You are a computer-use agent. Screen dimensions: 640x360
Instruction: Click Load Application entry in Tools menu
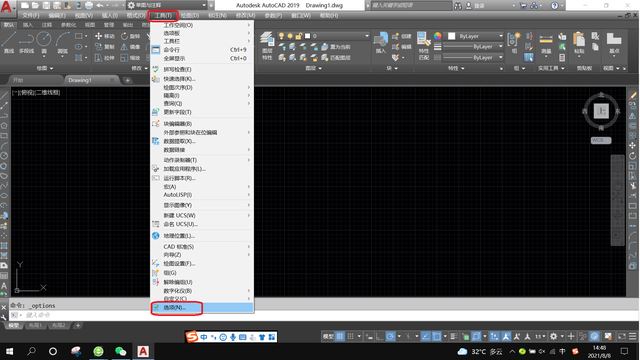coord(202,169)
